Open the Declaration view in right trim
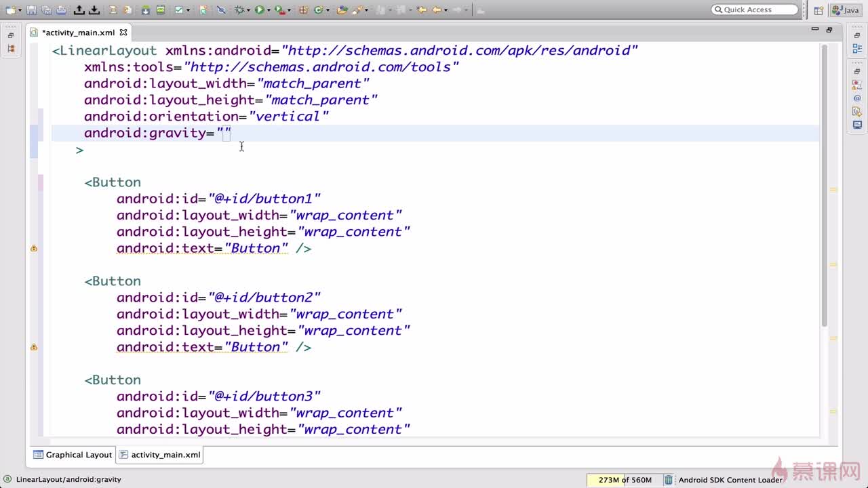Image resolution: width=868 pixels, height=488 pixels. (857, 111)
